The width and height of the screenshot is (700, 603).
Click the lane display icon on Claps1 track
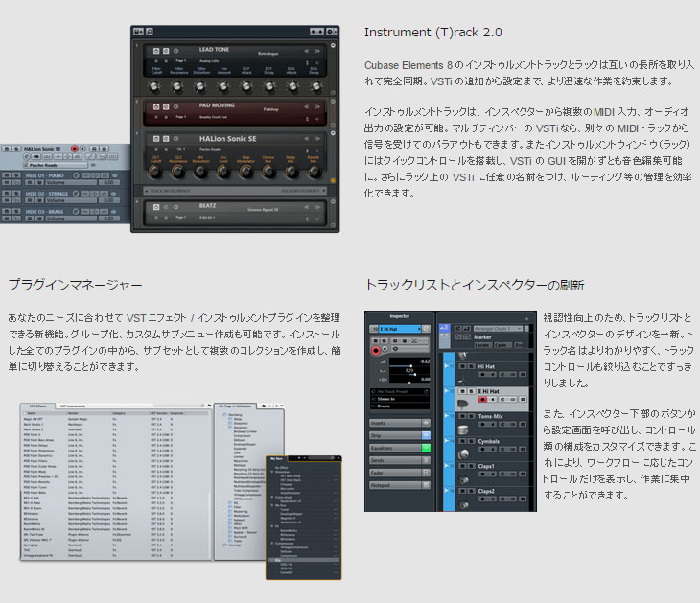523,474
